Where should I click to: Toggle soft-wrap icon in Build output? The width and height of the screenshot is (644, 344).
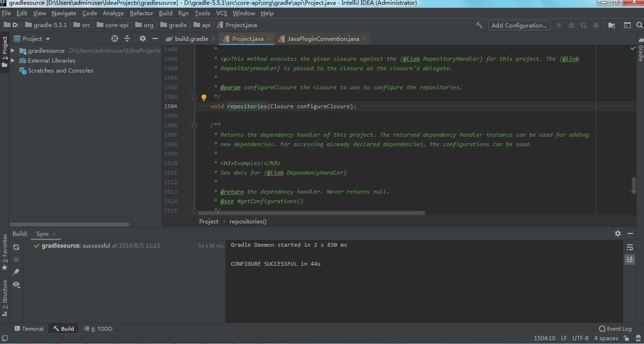pos(629,247)
